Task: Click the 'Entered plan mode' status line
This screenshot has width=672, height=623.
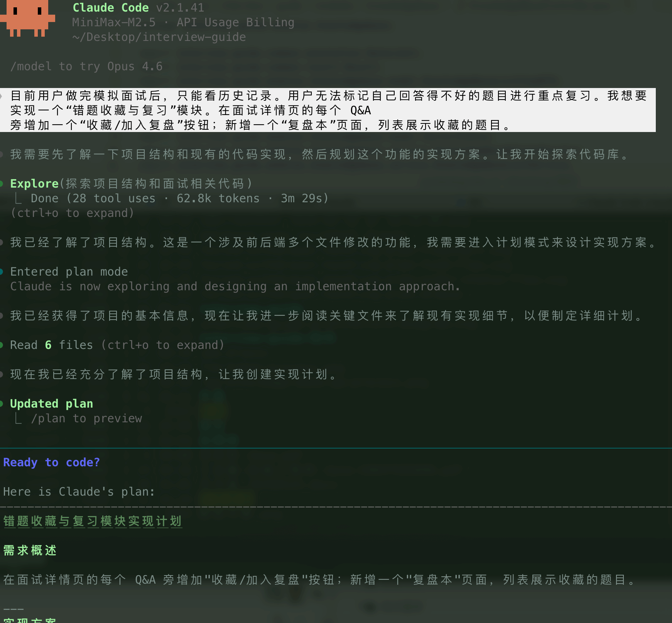Action: [x=69, y=272]
